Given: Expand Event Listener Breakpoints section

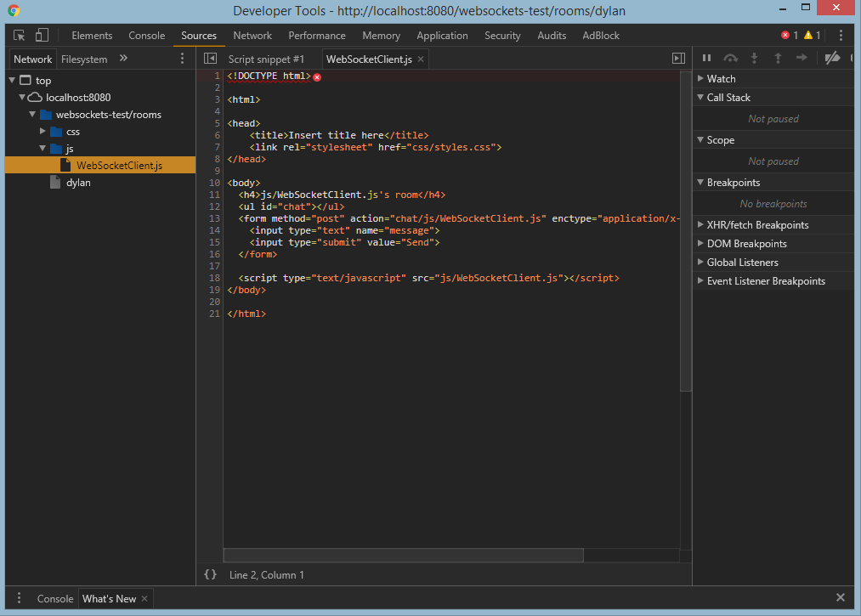Looking at the screenshot, I should tap(700, 280).
